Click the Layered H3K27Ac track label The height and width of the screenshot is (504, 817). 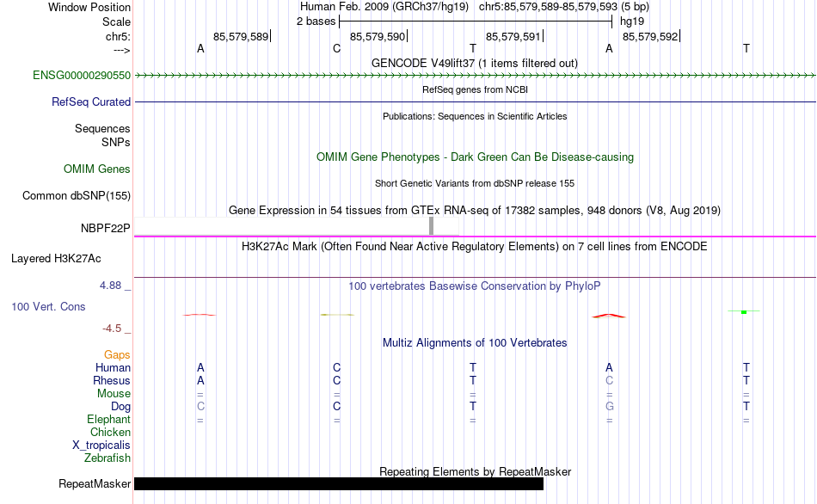click(56, 259)
